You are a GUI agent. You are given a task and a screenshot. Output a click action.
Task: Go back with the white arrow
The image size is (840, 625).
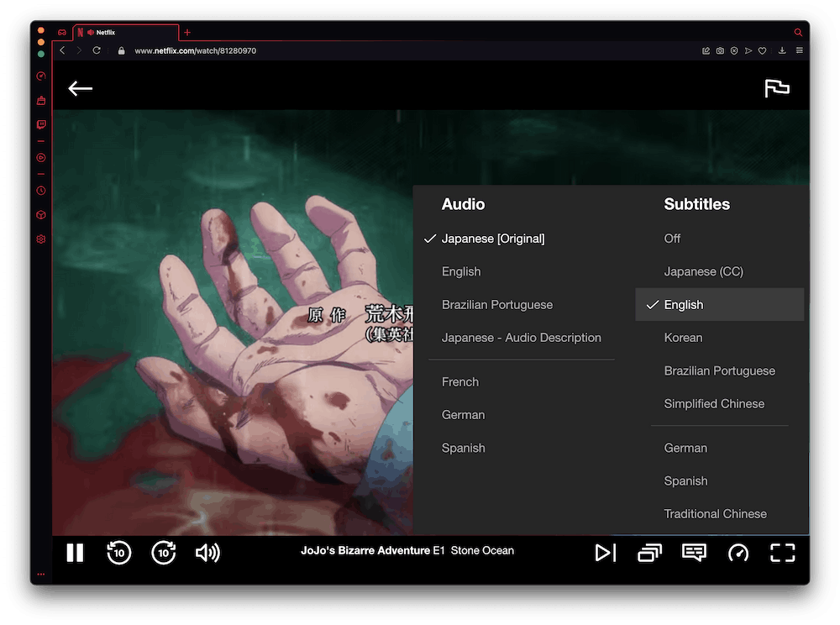coord(81,88)
